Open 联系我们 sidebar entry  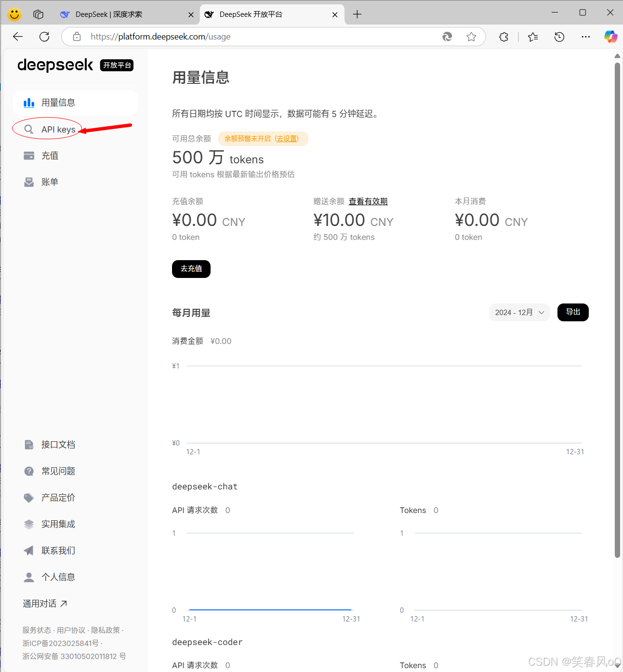click(x=76, y=551)
